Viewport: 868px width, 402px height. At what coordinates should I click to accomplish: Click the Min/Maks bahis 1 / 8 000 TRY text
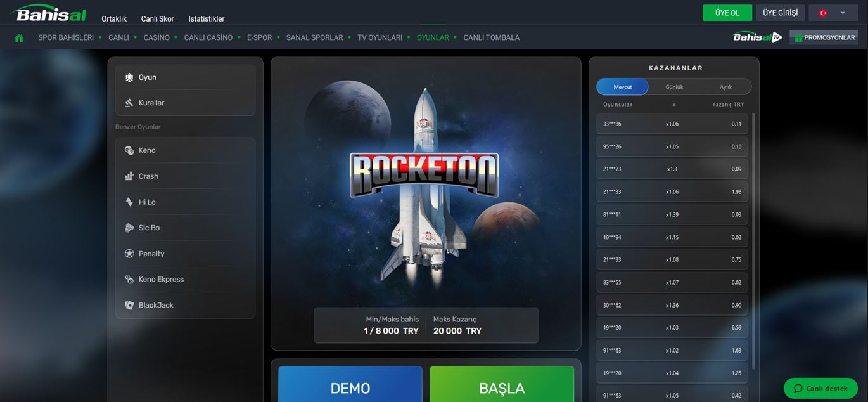(392, 325)
